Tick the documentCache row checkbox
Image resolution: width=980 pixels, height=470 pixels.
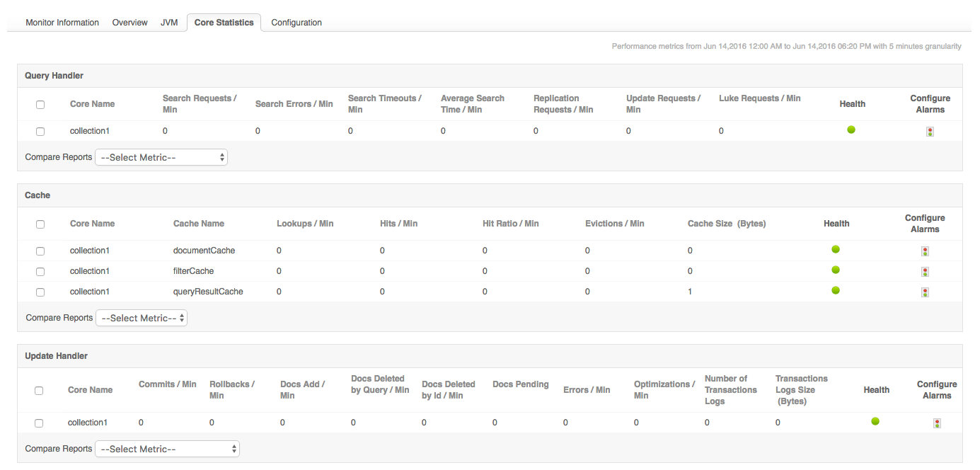(40, 251)
